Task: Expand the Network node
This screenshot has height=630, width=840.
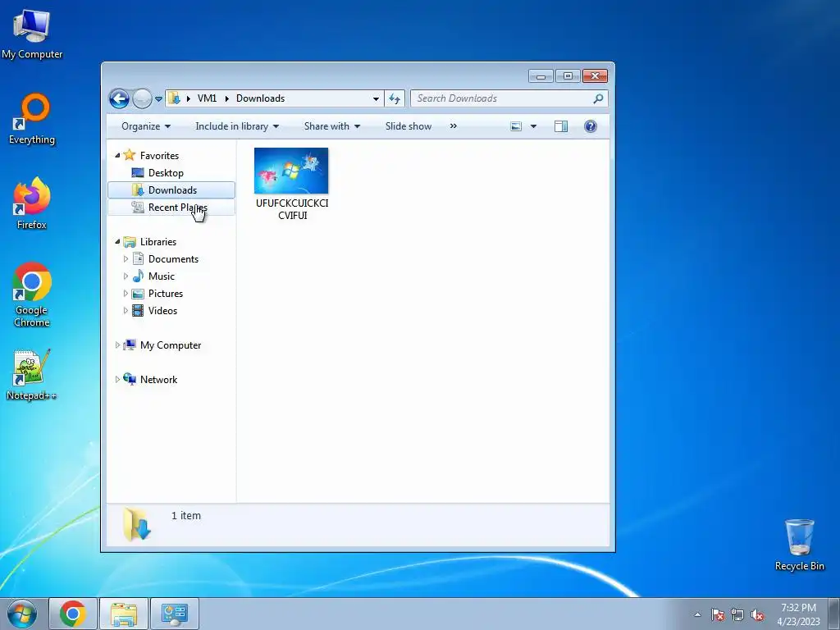Action: pos(117,380)
